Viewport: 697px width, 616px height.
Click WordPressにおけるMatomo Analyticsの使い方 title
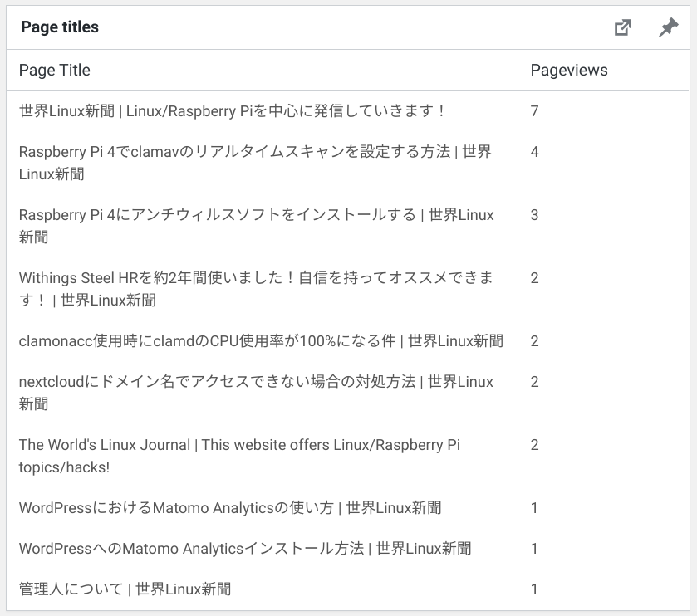click(x=230, y=507)
